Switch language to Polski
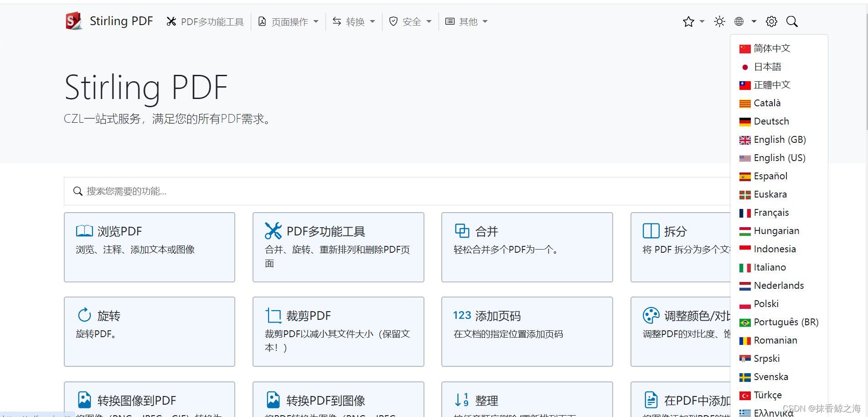868x417 pixels. click(779, 304)
